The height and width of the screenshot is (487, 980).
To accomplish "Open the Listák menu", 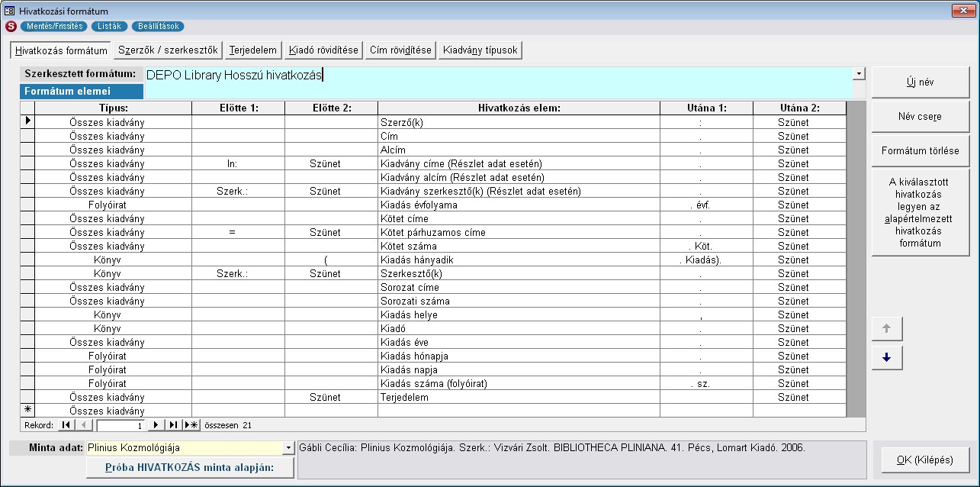I will coord(109,26).
